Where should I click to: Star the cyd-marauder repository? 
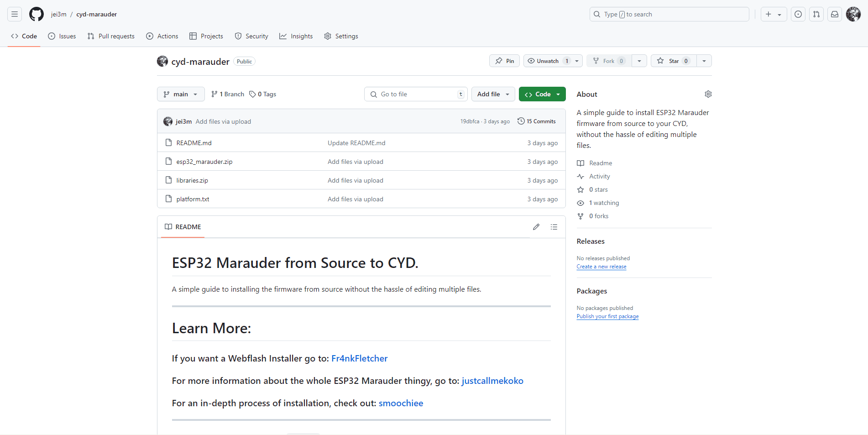674,61
